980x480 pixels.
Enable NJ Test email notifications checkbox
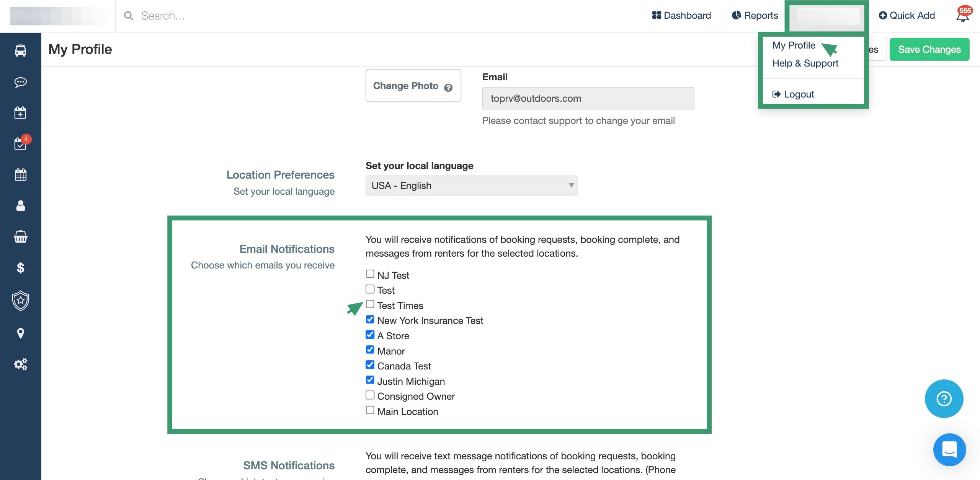(370, 274)
